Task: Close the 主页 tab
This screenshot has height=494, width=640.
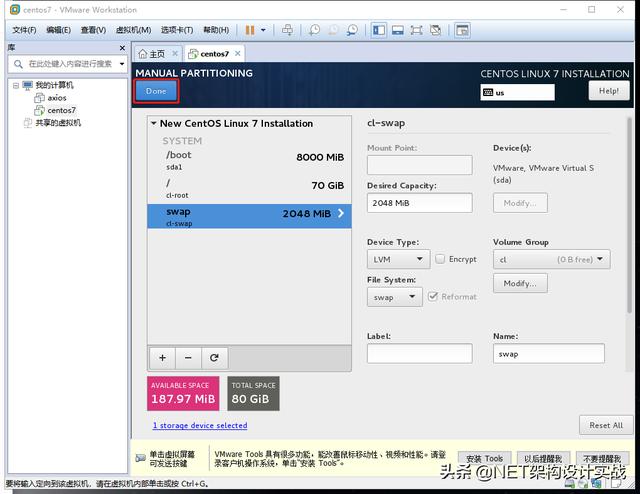Action: [x=175, y=53]
